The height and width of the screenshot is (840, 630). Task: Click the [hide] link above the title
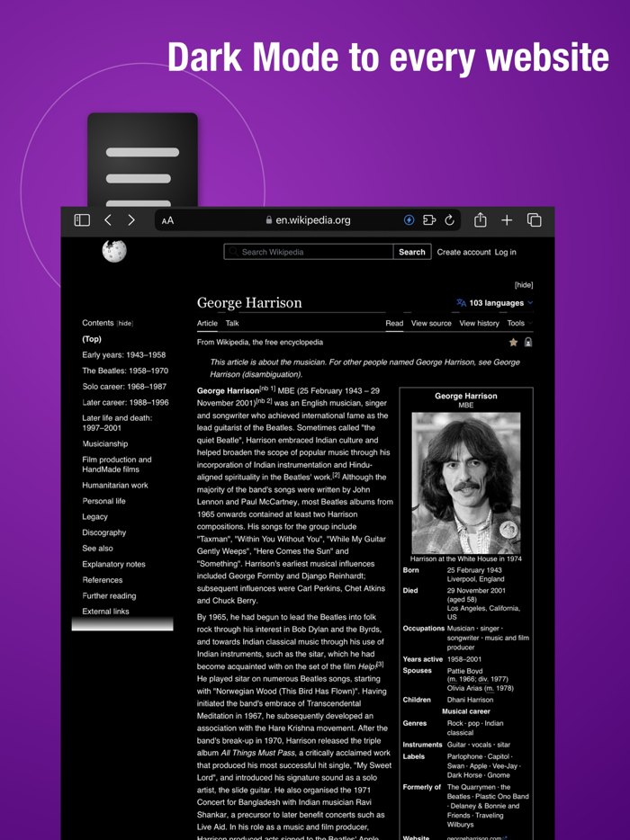pos(524,285)
